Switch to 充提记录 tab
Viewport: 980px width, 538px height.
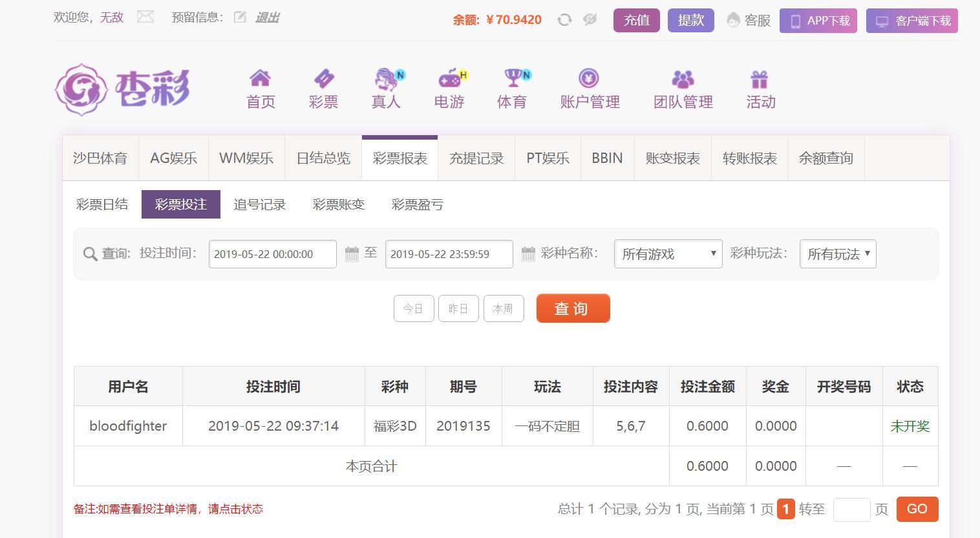[476, 158]
